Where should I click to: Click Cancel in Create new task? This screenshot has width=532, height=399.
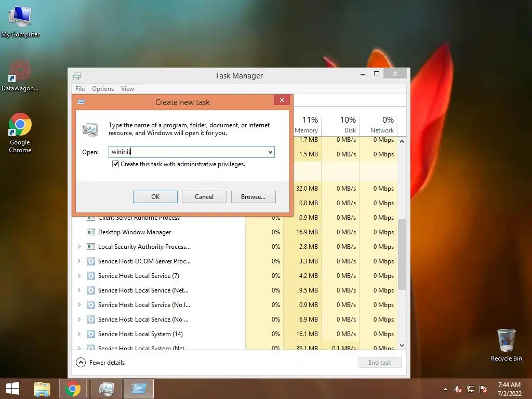(204, 197)
